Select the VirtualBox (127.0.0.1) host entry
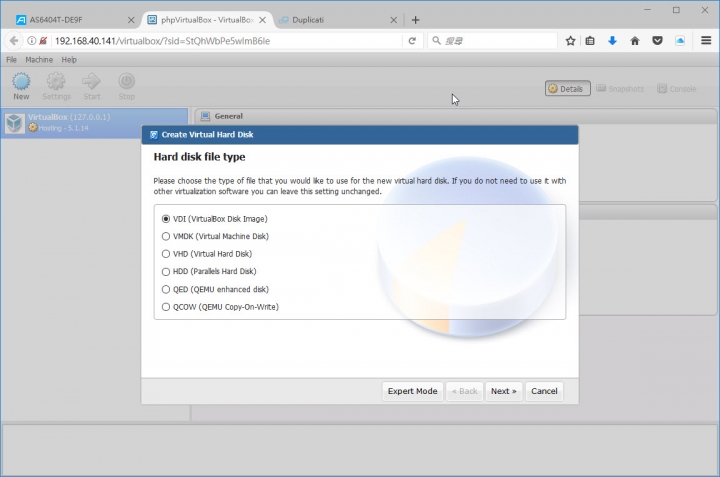The image size is (720, 477). click(95, 123)
